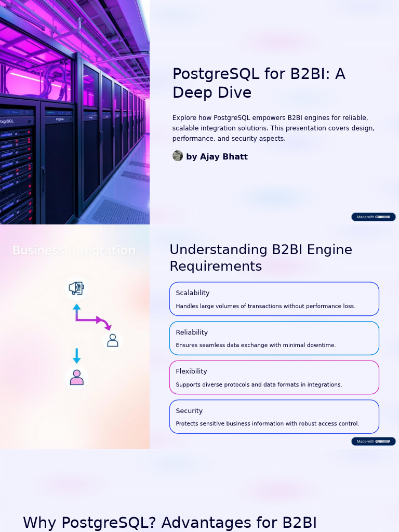399x532 pixels.
Task: Click the server room image thumbnail
Action: pyautogui.click(x=75, y=112)
